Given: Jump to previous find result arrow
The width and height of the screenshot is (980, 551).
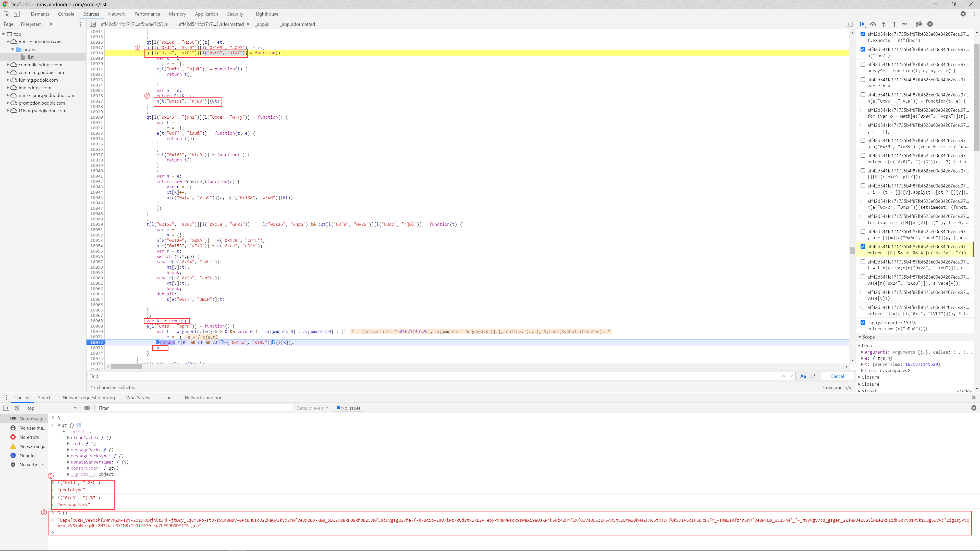Looking at the screenshot, I should click(x=783, y=376).
